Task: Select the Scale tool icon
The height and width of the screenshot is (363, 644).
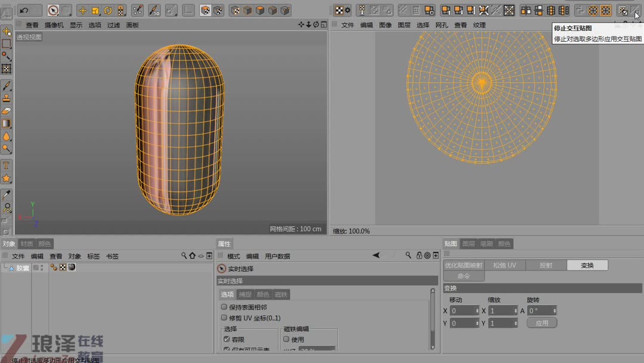Action: (x=95, y=10)
